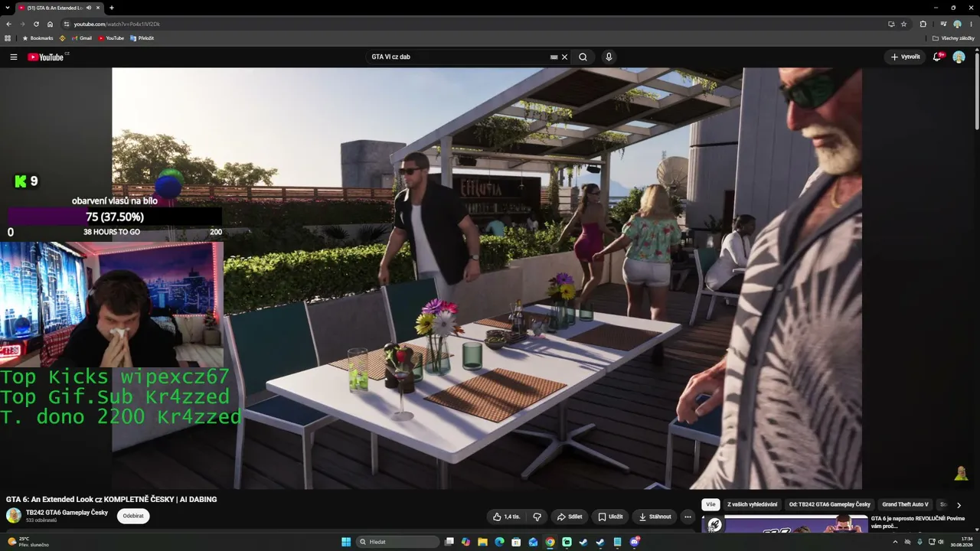Open the Bookmarks folder in bookmarks bar

coord(38,38)
